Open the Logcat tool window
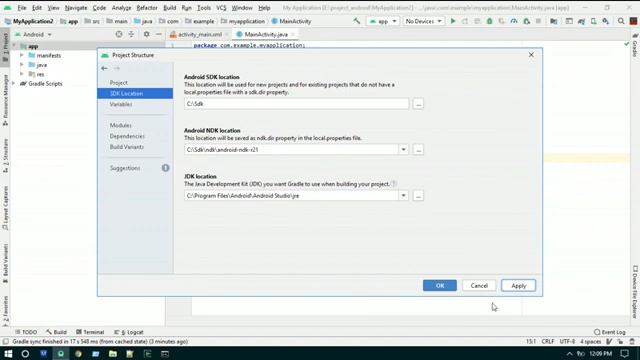 (129, 332)
